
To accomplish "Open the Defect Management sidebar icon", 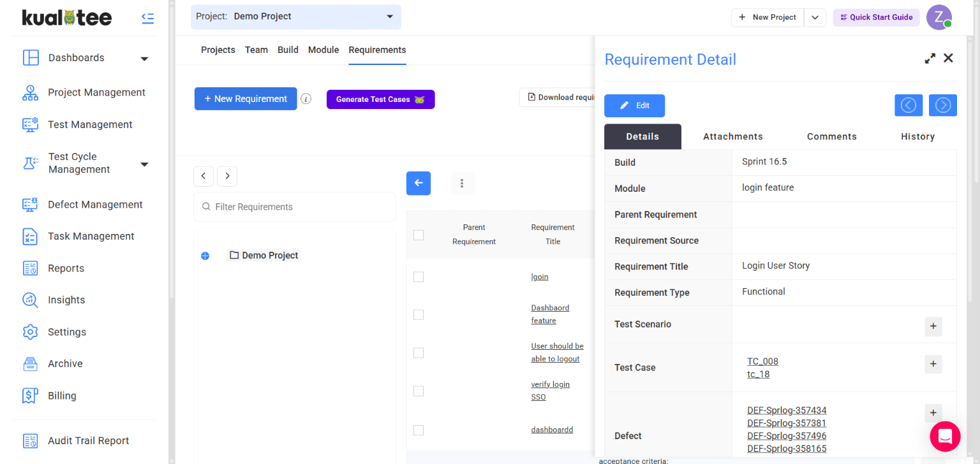I will 31,205.
